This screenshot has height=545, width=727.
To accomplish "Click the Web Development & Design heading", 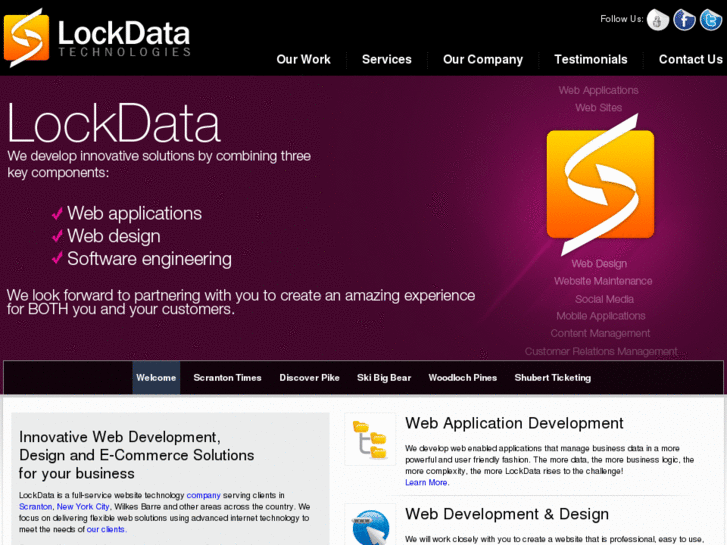I will [507, 514].
